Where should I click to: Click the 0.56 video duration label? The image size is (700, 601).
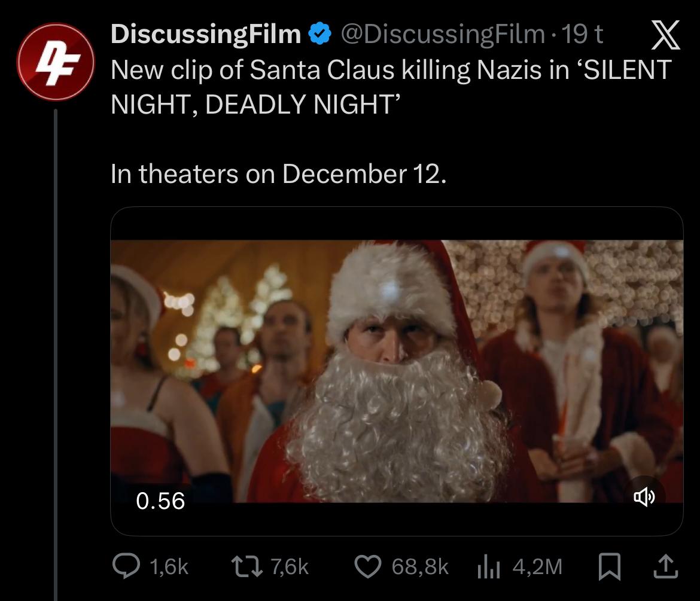(160, 501)
